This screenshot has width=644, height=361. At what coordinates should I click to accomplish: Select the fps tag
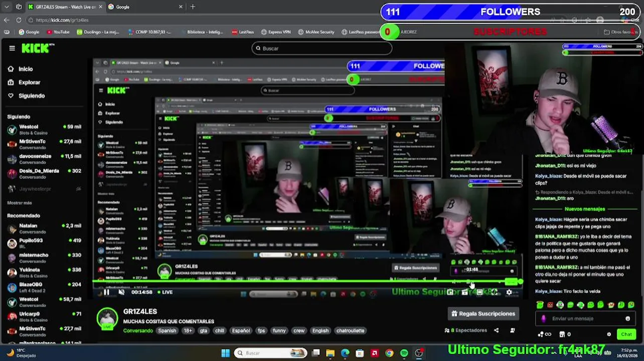[261, 330]
